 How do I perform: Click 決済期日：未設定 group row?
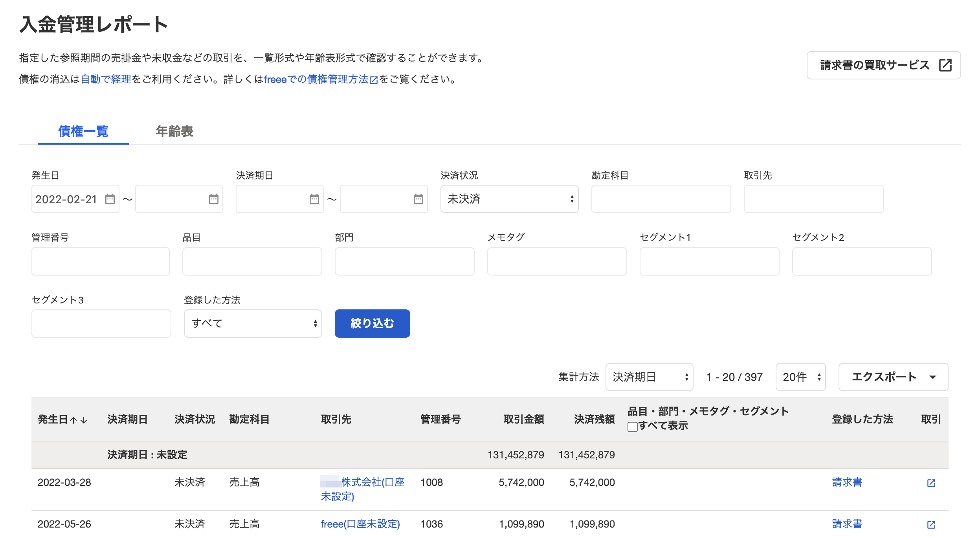[x=490, y=455]
